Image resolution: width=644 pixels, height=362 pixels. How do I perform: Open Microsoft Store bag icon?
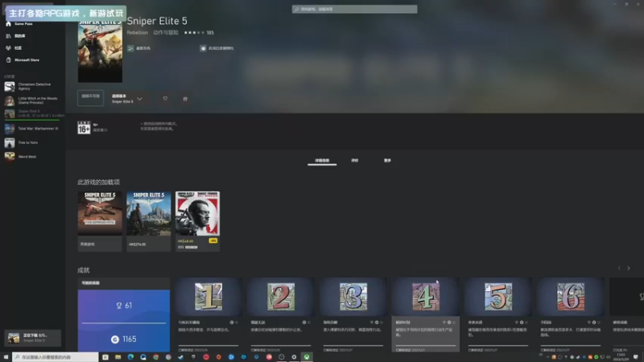pos(8,60)
